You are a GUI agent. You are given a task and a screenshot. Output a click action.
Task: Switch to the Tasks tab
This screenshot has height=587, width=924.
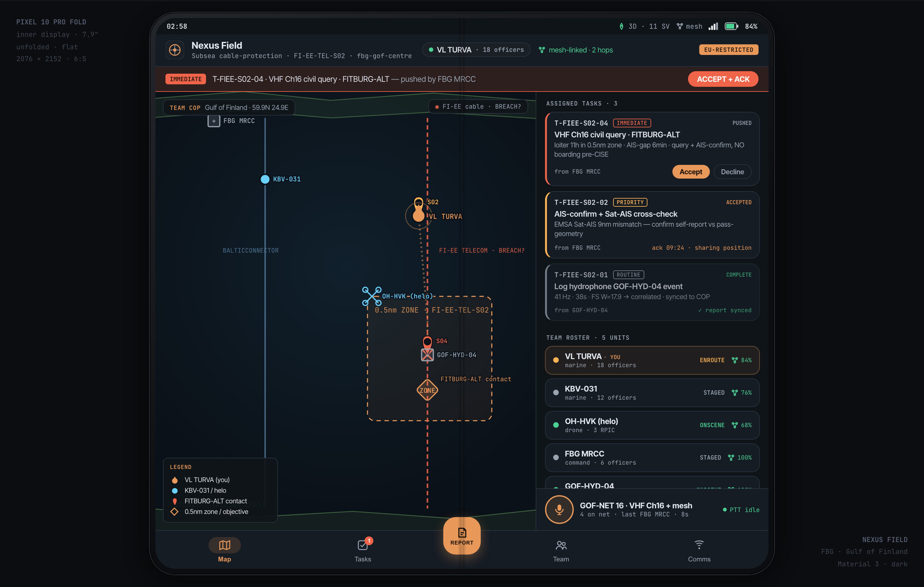363,550
